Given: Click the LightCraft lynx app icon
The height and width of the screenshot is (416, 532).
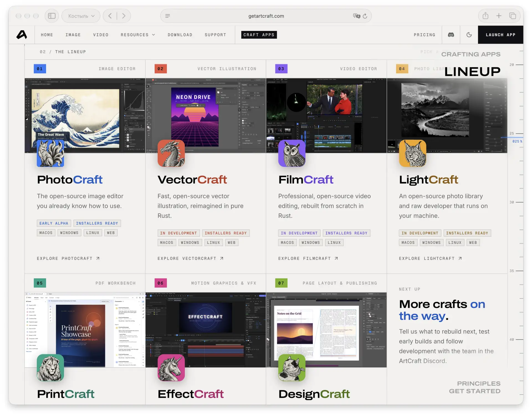Looking at the screenshot, I should tap(413, 153).
